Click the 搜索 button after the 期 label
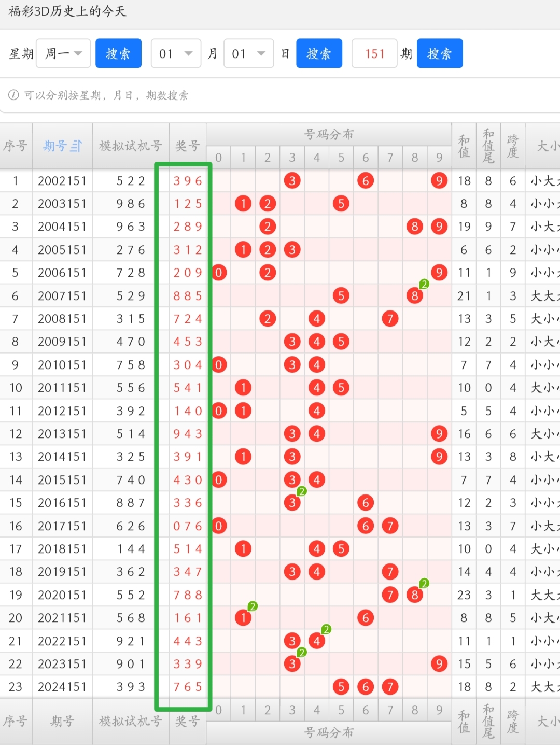This screenshot has width=560, height=749. (439, 53)
